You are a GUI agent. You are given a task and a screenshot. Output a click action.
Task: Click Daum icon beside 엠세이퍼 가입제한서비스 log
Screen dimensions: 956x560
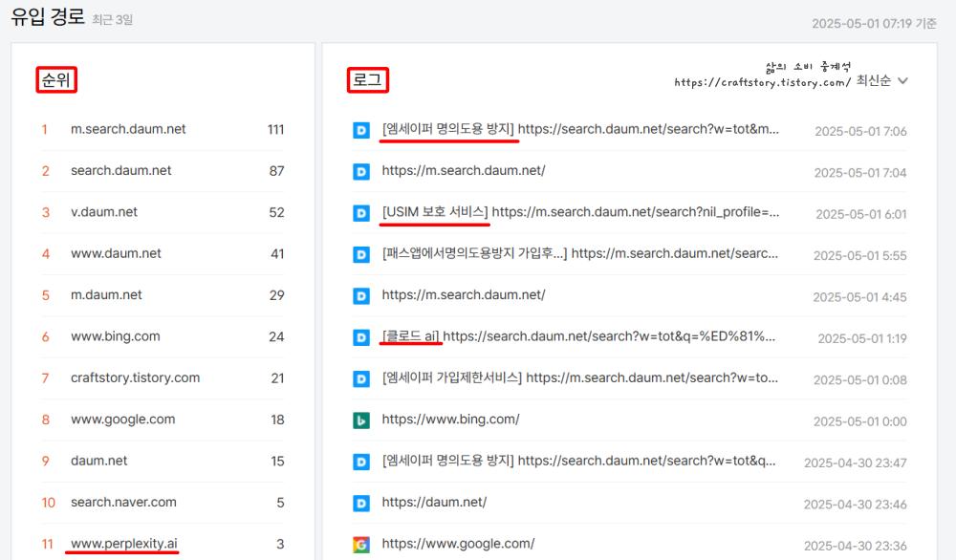click(361, 378)
